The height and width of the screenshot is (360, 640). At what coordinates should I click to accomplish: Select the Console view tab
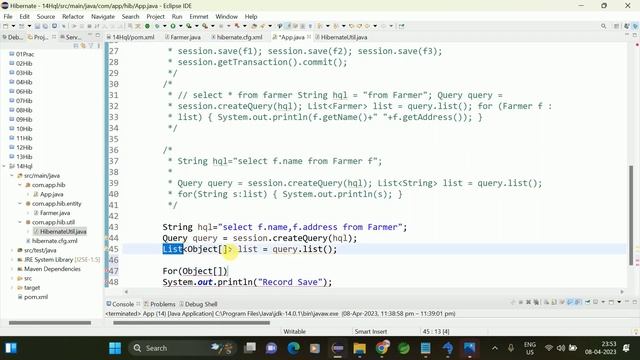(x=120, y=304)
